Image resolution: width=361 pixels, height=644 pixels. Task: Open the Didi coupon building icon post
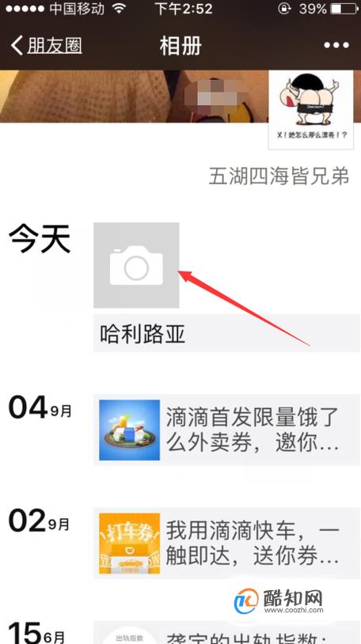(x=130, y=430)
